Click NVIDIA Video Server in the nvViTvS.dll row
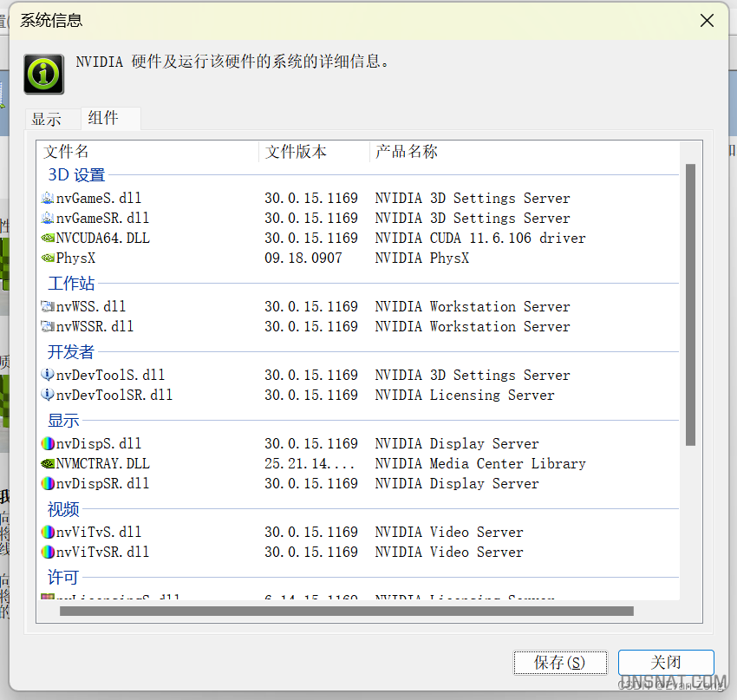 [x=449, y=532]
